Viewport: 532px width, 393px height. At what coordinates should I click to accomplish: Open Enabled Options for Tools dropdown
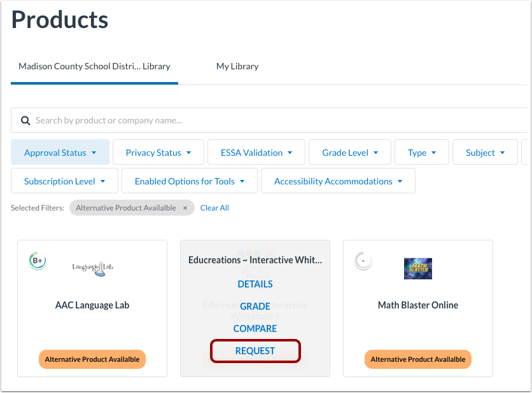pos(190,181)
